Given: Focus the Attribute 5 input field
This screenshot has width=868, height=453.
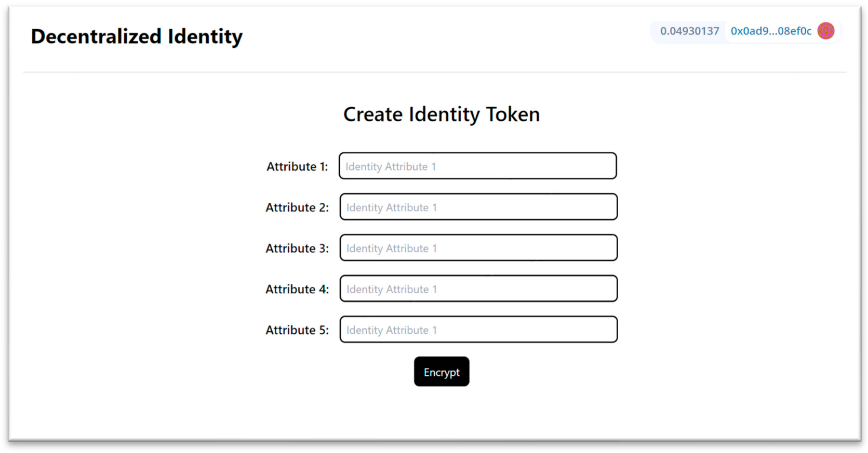Looking at the screenshot, I should pyautogui.click(x=479, y=330).
